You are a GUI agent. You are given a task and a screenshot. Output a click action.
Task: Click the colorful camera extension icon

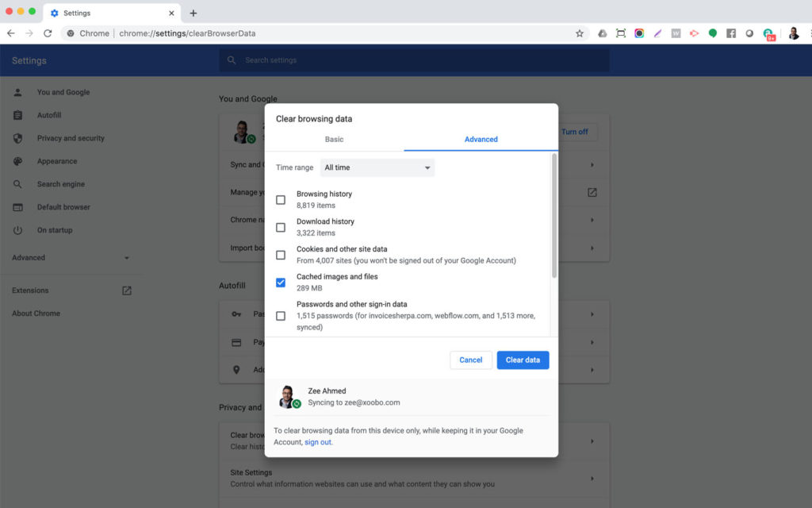(639, 33)
